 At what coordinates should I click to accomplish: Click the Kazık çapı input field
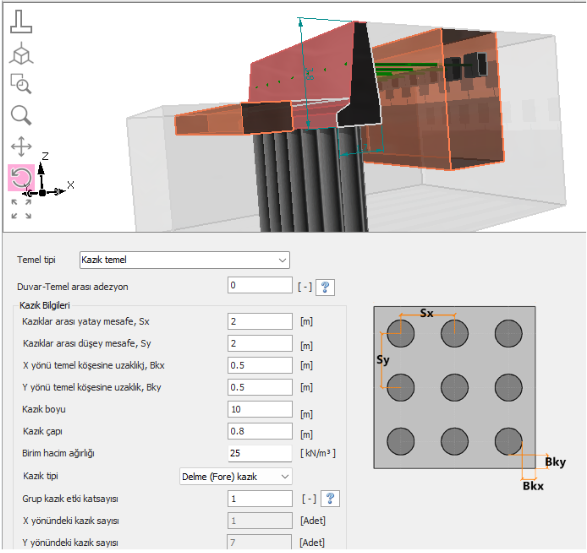(260, 431)
